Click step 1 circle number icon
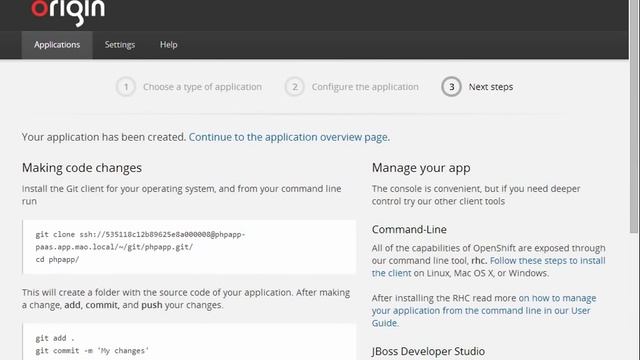The width and height of the screenshot is (640, 360). [126, 87]
